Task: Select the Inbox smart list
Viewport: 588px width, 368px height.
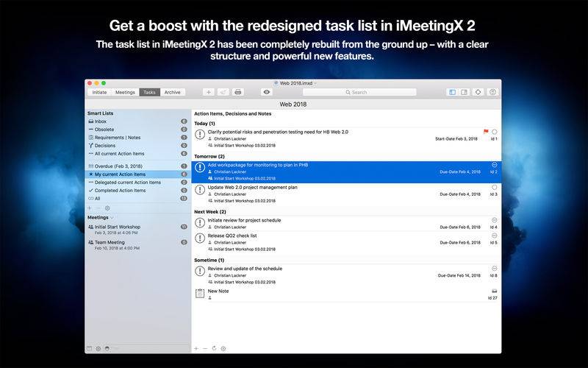Action: (138, 121)
